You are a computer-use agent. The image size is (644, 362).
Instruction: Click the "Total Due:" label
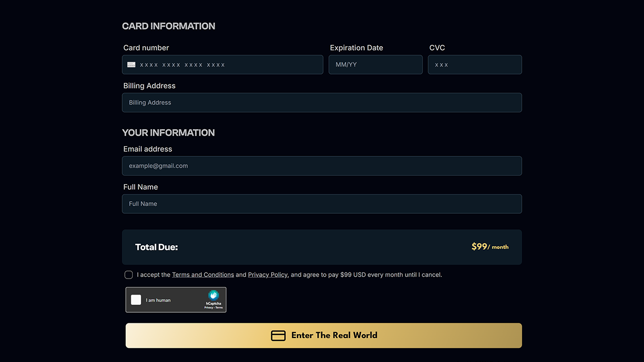coord(156,247)
